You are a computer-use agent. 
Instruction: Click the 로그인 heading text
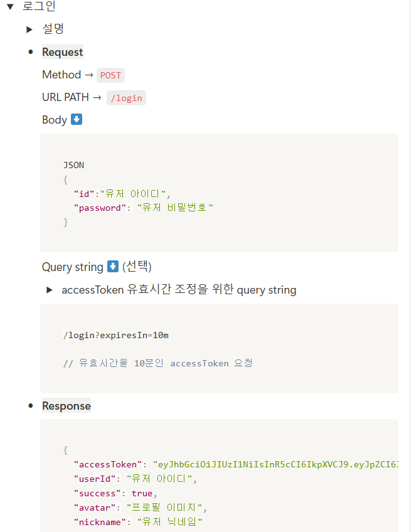point(39,6)
